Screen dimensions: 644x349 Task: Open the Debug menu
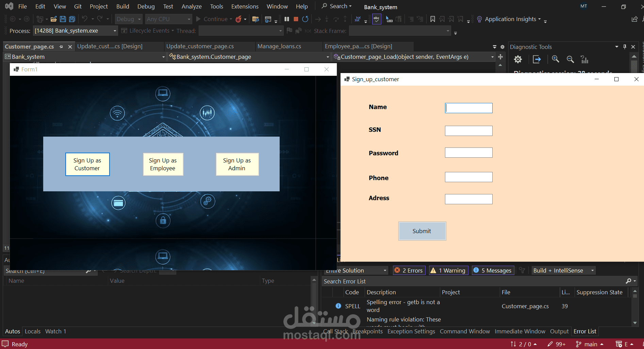(x=146, y=6)
